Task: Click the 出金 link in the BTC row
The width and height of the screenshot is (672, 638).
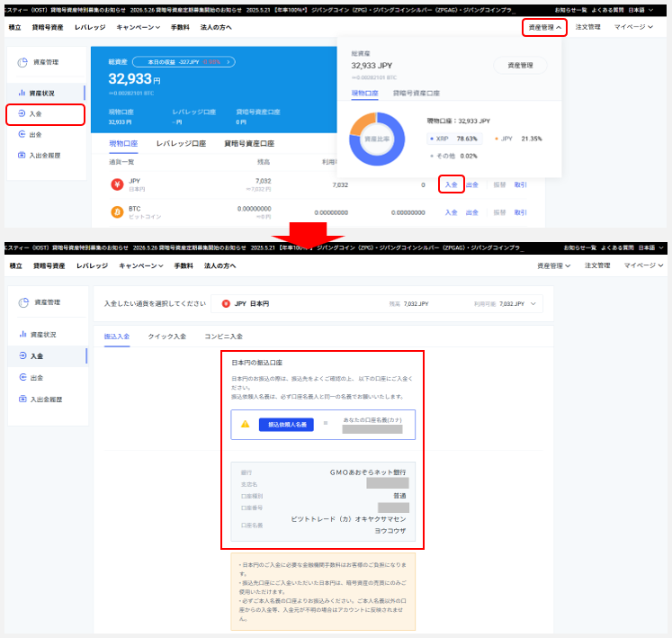Action: tap(472, 212)
